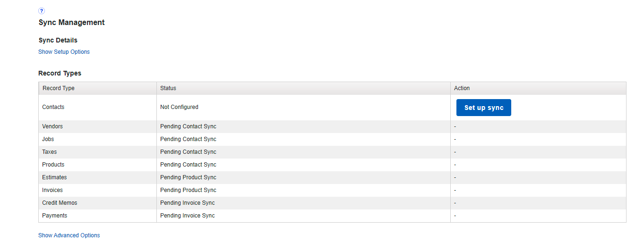Click the Action column header

462,88
